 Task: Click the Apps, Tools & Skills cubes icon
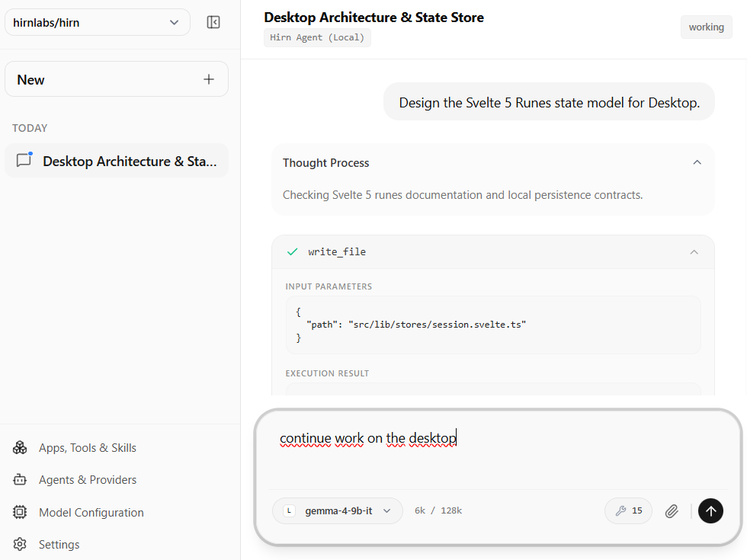(x=20, y=448)
